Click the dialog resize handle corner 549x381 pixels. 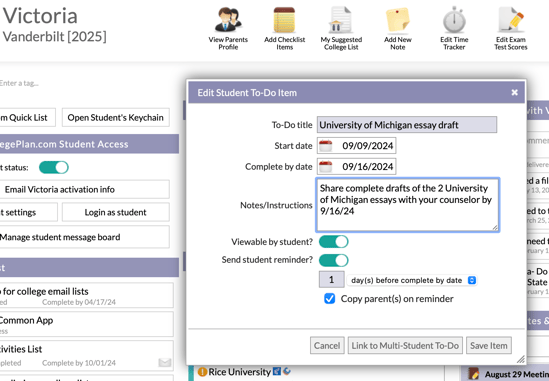[x=521, y=359]
